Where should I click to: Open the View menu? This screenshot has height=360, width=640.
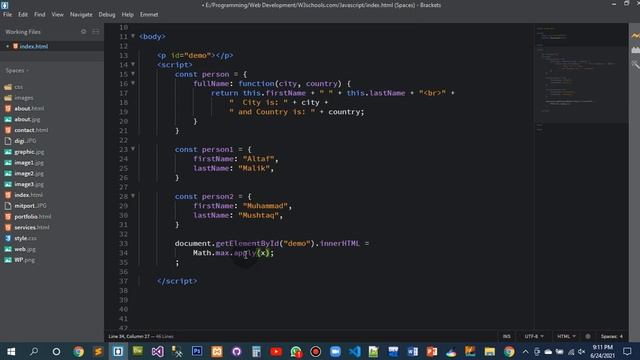57,14
